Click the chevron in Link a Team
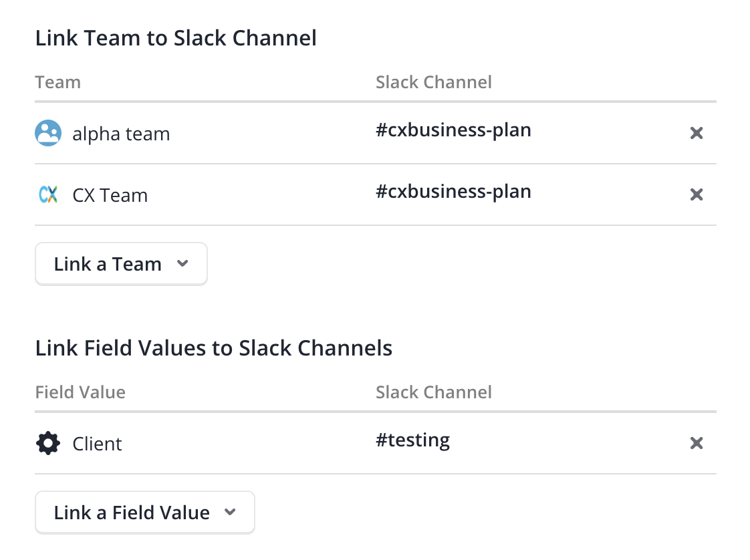This screenshot has width=750, height=560. [x=182, y=263]
